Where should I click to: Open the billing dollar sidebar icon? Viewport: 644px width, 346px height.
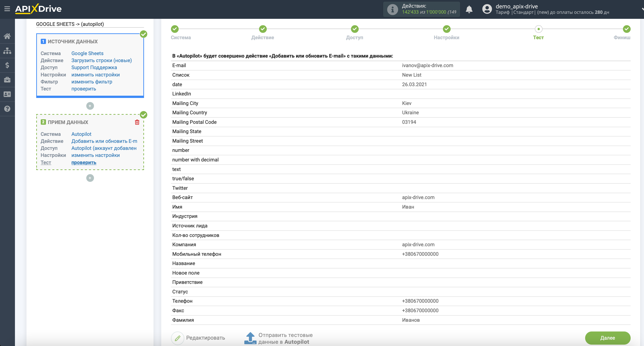(x=7, y=65)
